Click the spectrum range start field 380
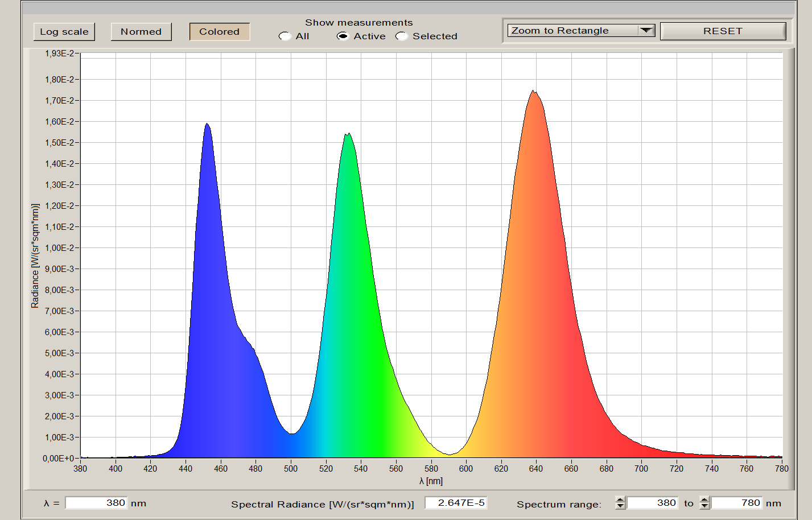Viewport: 812px width, 520px height. [653, 503]
